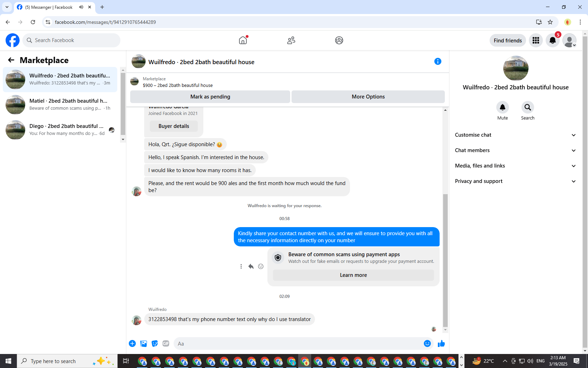Open the ENG language selector in tray
Image resolution: width=588 pixels, height=368 pixels.
click(x=540, y=361)
